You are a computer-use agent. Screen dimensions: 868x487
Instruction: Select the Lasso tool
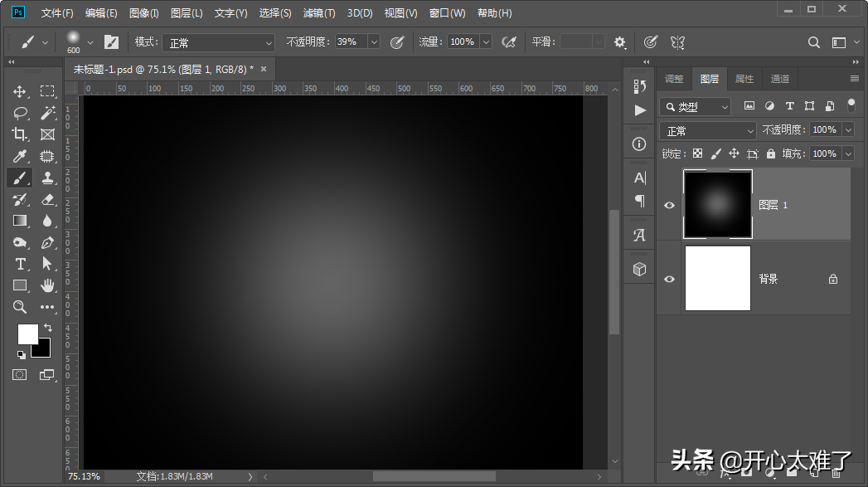20,113
